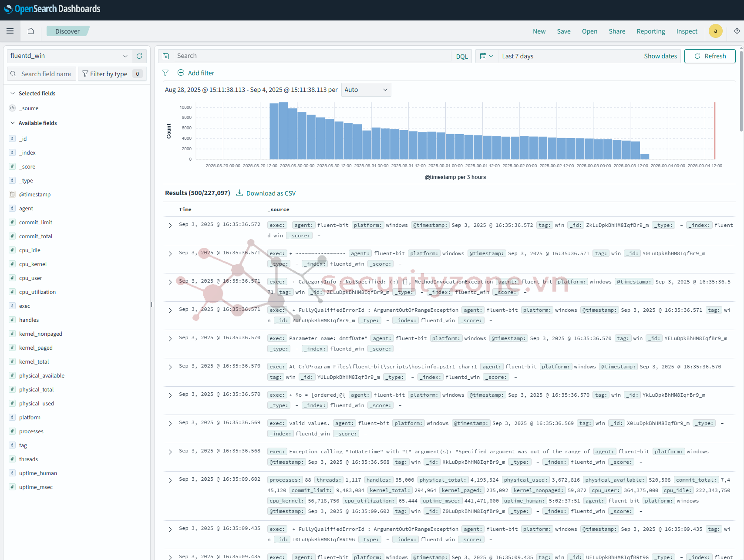The height and width of the screenshot is (560, 744).
Task: Click the processes field
Action: pos(31,431)
